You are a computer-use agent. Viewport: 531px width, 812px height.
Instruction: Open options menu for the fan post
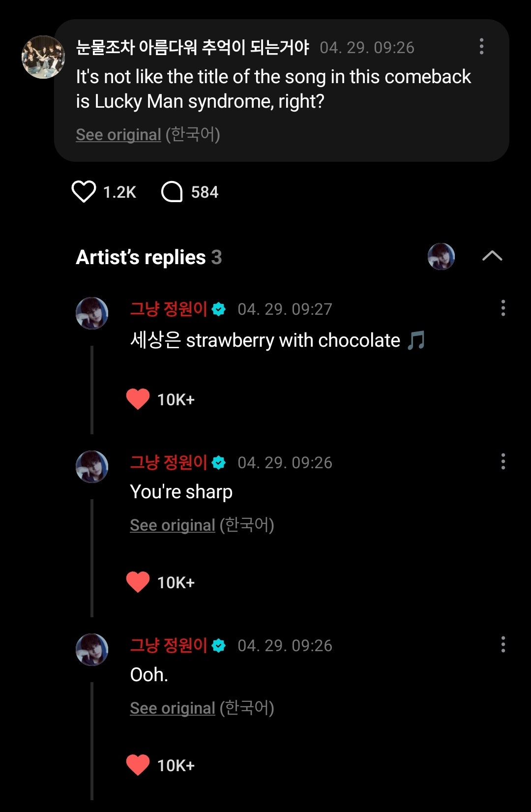tap(481, 47)
